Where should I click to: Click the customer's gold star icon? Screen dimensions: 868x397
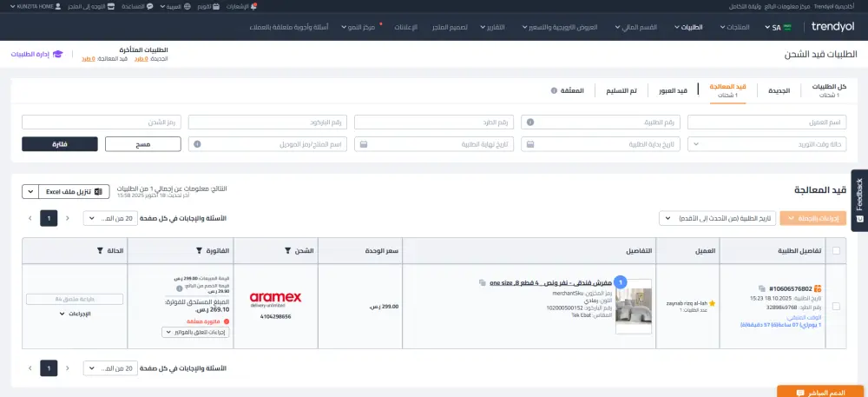tap(712, 303)
